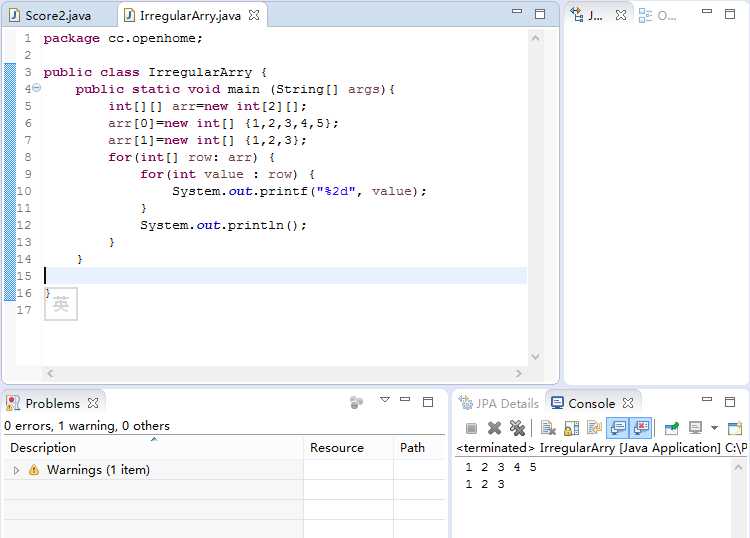Minimize the right side view panel
Viewport: 750px width, 538px height.
tap(707, 11)
